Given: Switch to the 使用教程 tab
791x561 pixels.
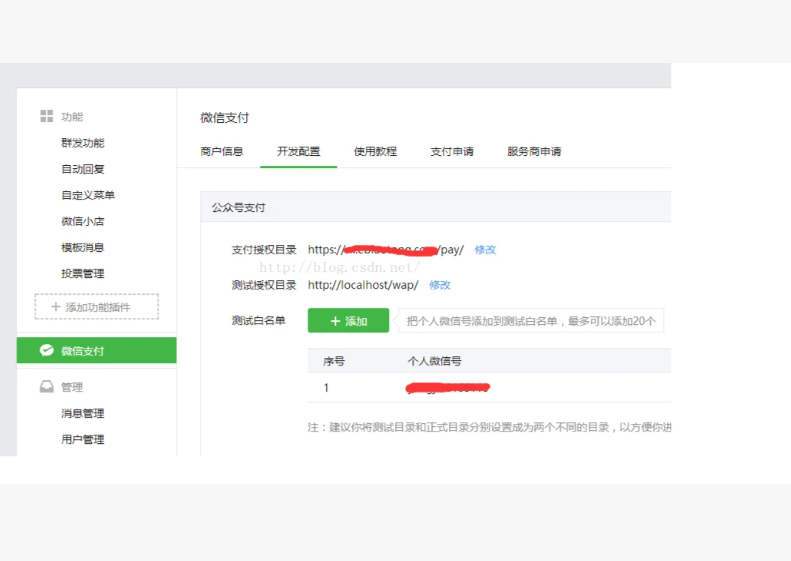Looking at the screenshot, I should pyautogui.click(x=375, y=151).
